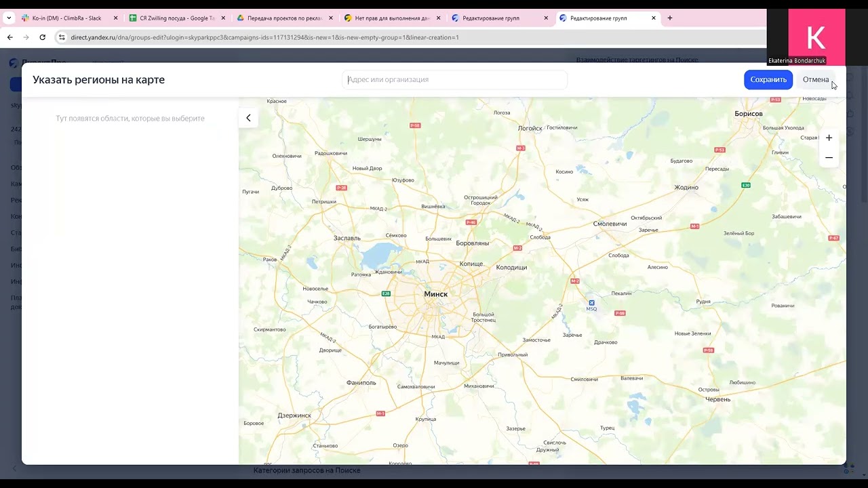Viewport: 868px width, 488px height.
Task: Click Жодино label on the map
Action: [x=686, y=187]
